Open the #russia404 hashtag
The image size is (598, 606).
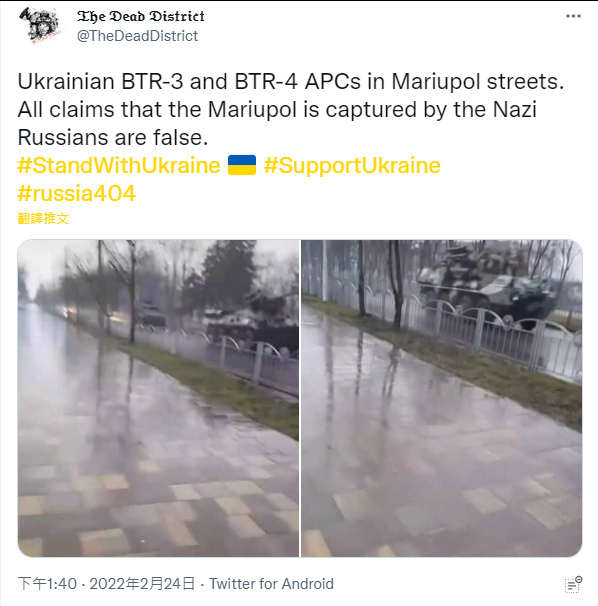[x=77, y=193]
